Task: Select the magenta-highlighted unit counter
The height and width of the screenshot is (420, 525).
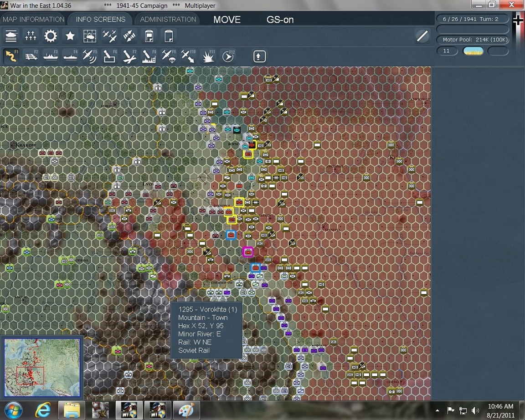Action: click(248, 252)
